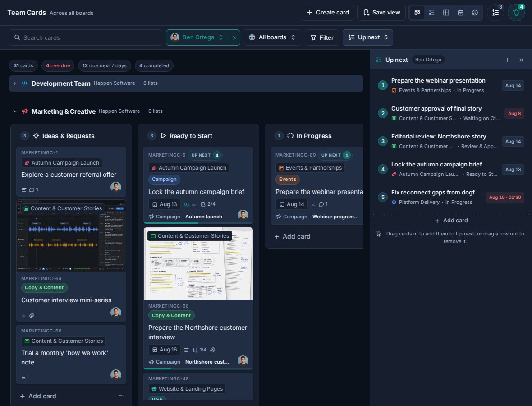Toggle the 31 cards chip
Image resolution: width=532 pixels, height=406 pixels.
click(23, 65)
